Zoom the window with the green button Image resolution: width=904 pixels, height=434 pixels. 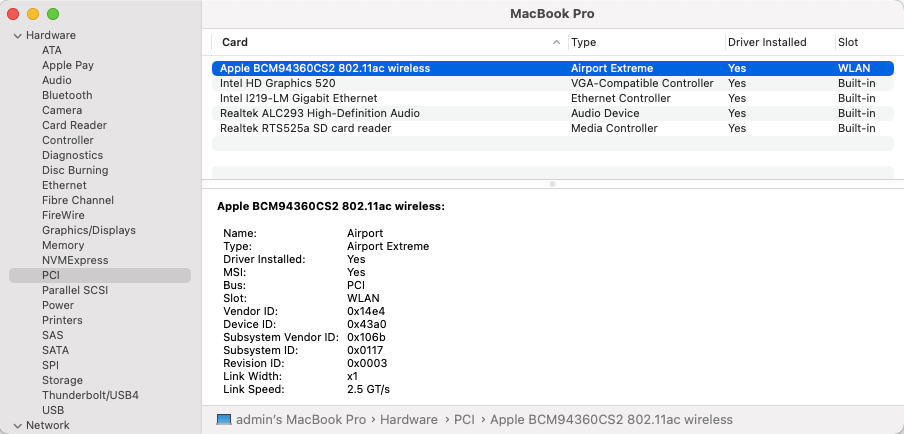coord(53,14)
